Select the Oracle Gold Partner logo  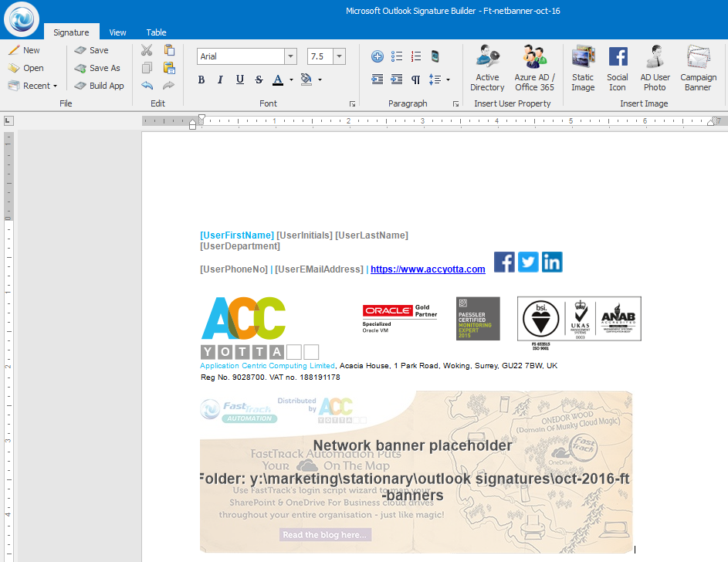pyautogui.click(x=400, y=319)
